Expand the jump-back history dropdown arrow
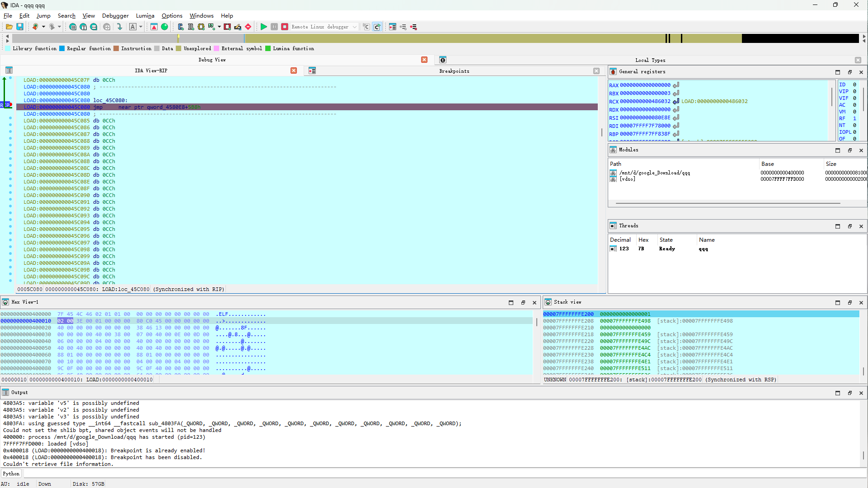 click(43, 27)
